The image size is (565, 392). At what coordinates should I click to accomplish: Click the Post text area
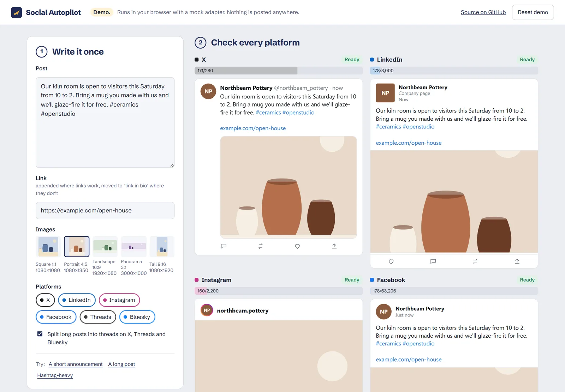coord(105,122)
